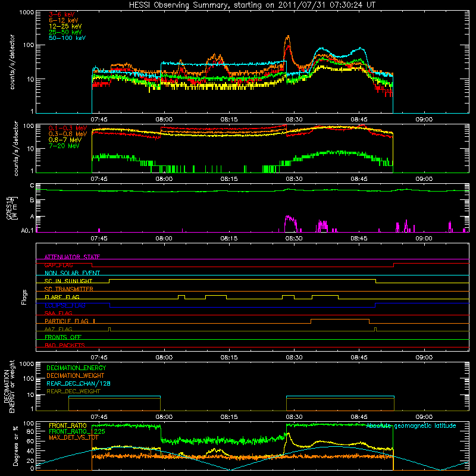Click the REAR_DEC_CHAN/128 legend label
The image size is (476, 476).
pyautogui.click(x=79, y=383)
